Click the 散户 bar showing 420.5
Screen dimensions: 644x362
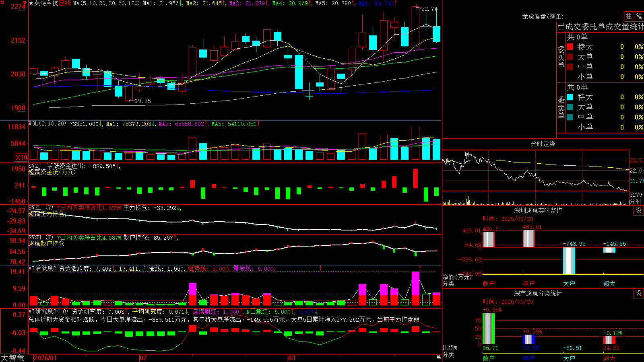point(488,240)
